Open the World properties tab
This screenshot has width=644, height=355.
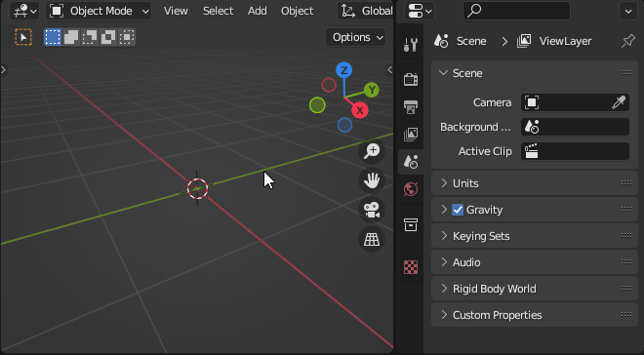coord(411,189)
